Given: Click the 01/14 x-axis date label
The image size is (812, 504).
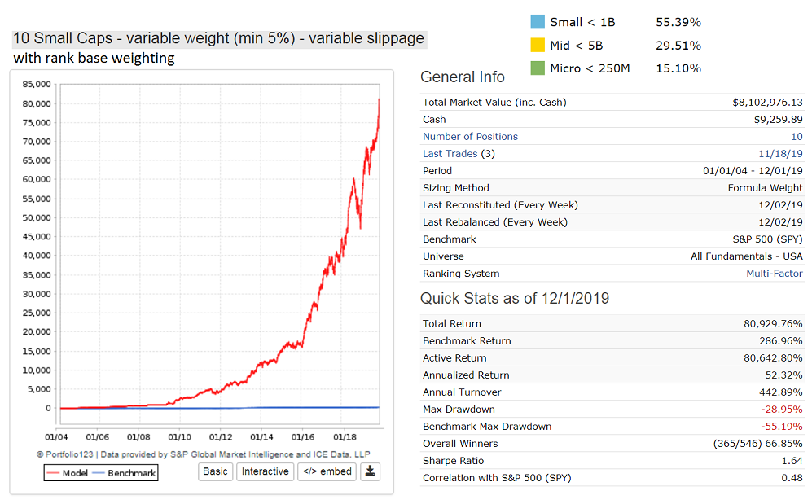Looking at the screenshot, I should (261, 437).
